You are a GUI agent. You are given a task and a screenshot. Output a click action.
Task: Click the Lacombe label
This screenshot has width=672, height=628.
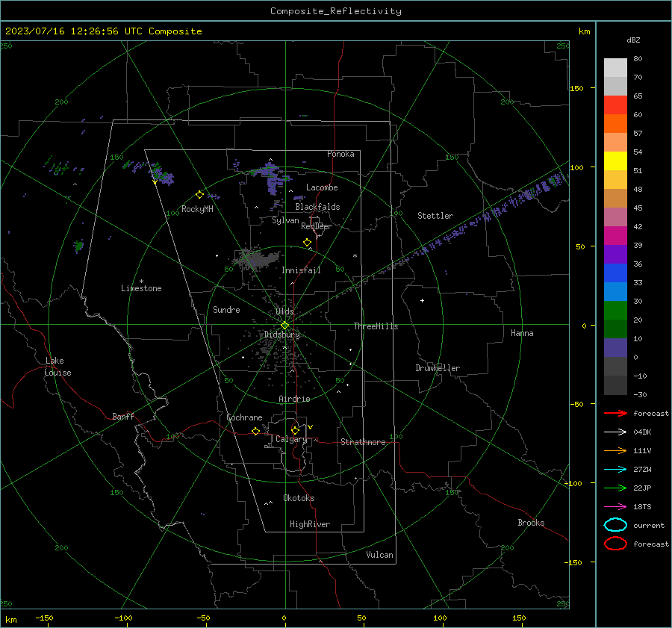(x=322, y=187)
